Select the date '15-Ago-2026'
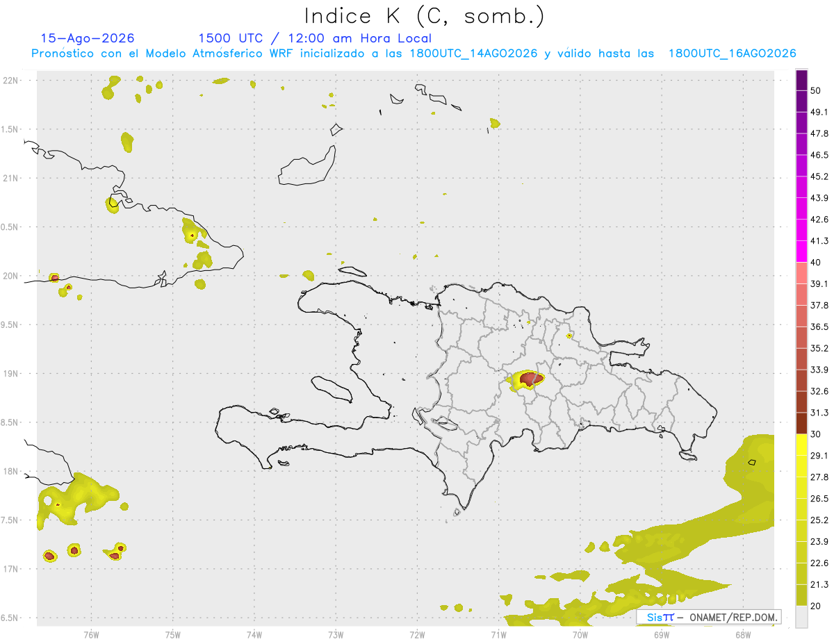 88,38
